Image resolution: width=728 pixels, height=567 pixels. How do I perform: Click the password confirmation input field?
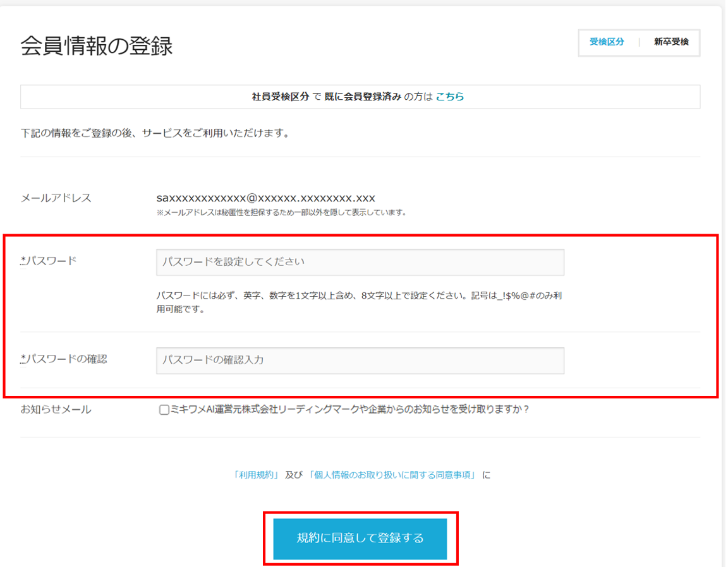pos(360,361)
